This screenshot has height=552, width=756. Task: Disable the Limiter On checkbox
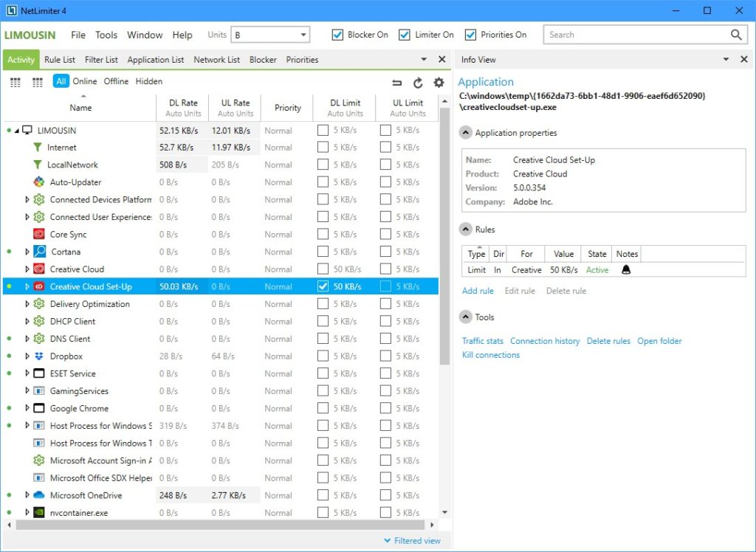[x=404, y=35]
